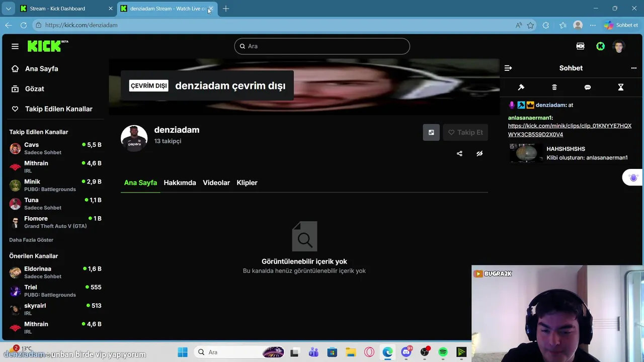Expand list with Daha Fazla Göster

point(31,240)
